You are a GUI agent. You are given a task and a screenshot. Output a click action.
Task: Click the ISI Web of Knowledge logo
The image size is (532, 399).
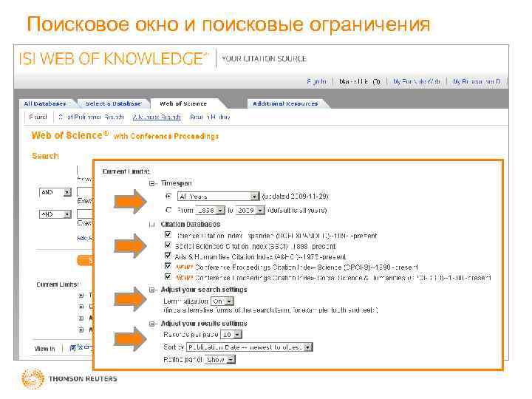coord(113,58)
